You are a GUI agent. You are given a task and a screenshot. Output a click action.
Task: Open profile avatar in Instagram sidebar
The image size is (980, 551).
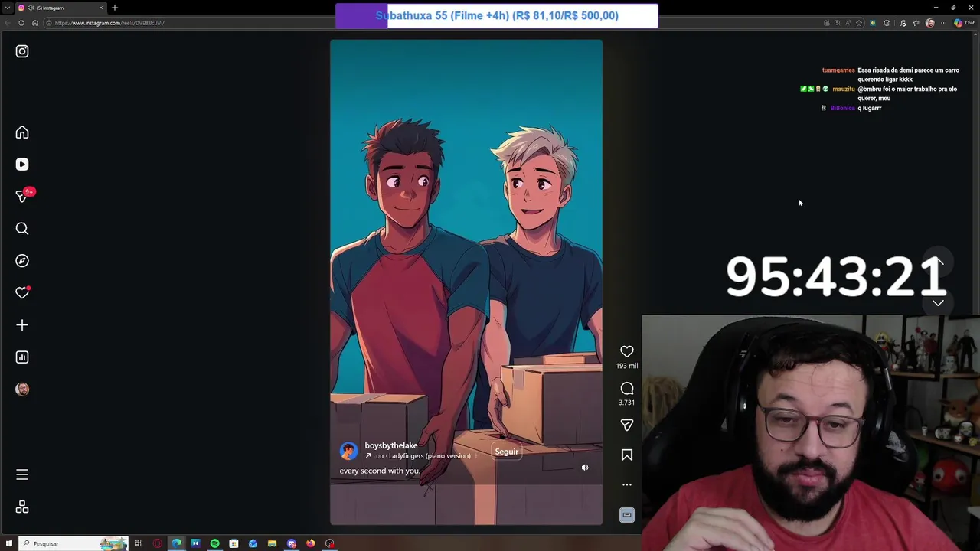point(22,390)
